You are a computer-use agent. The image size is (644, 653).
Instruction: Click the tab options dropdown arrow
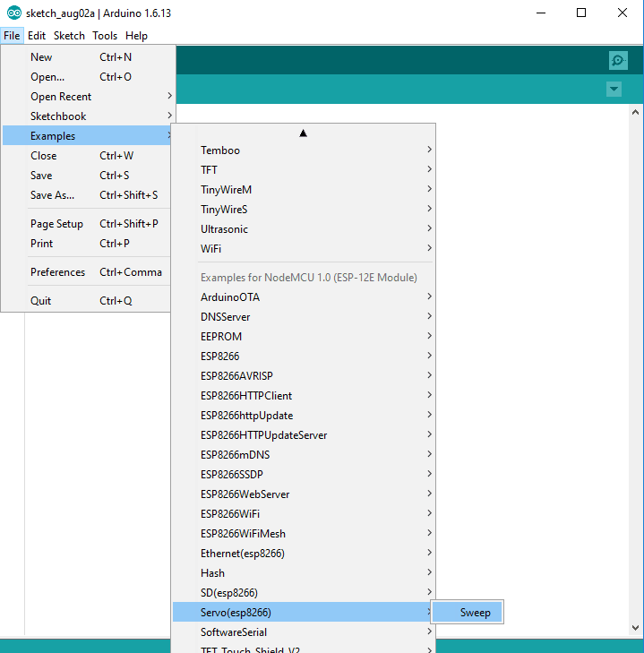(x=614, y=89)
